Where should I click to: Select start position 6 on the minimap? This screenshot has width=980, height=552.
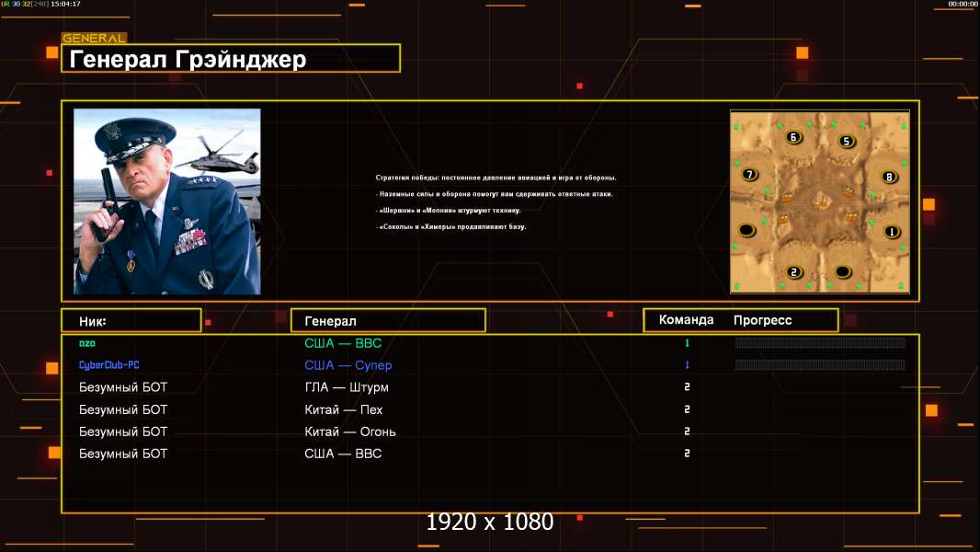793,137
